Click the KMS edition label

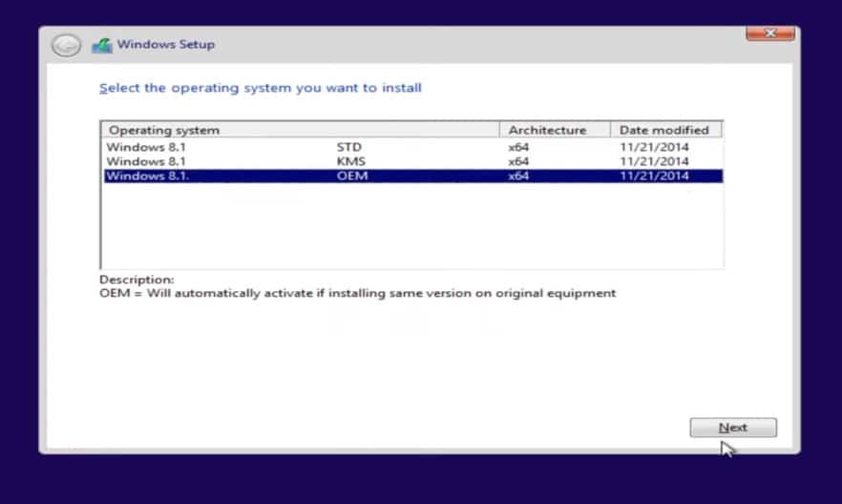click(x=350, y=161)
